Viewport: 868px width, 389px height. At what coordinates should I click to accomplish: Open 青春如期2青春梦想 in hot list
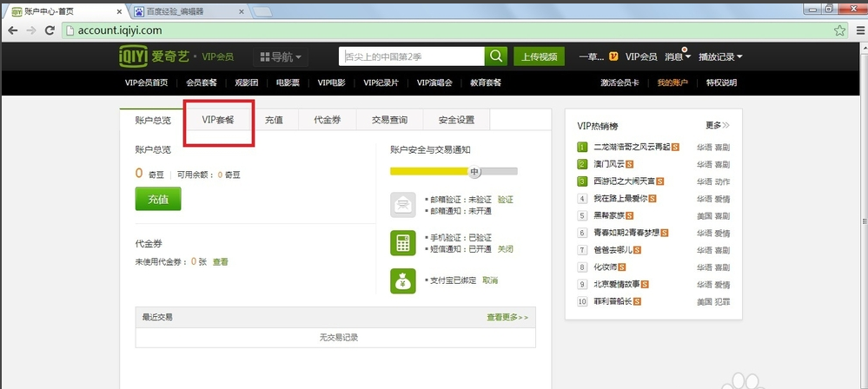click(626, 233)
